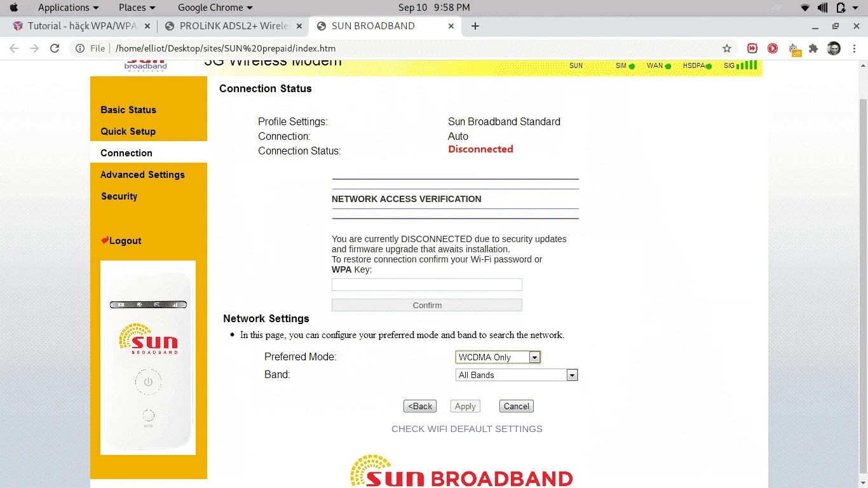Bookmark this page with the star icon

(727, 48)
